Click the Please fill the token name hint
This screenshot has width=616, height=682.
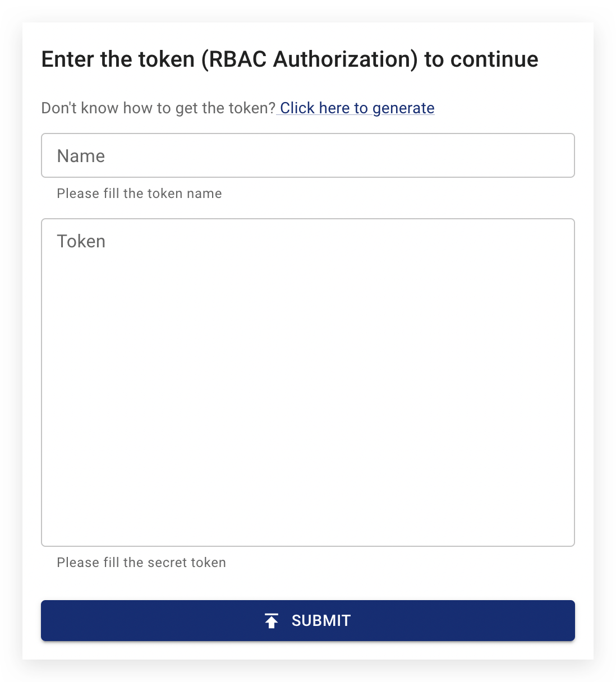[139, 193]
